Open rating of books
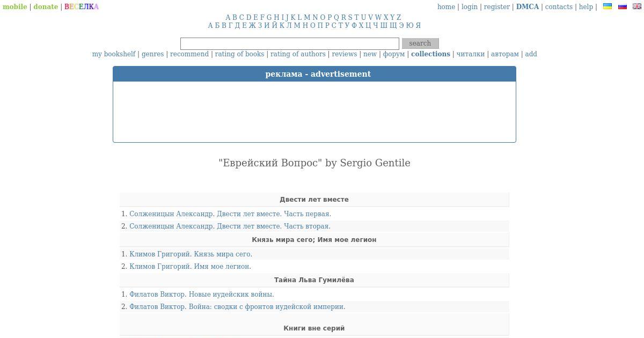 (x=239, y=54)
